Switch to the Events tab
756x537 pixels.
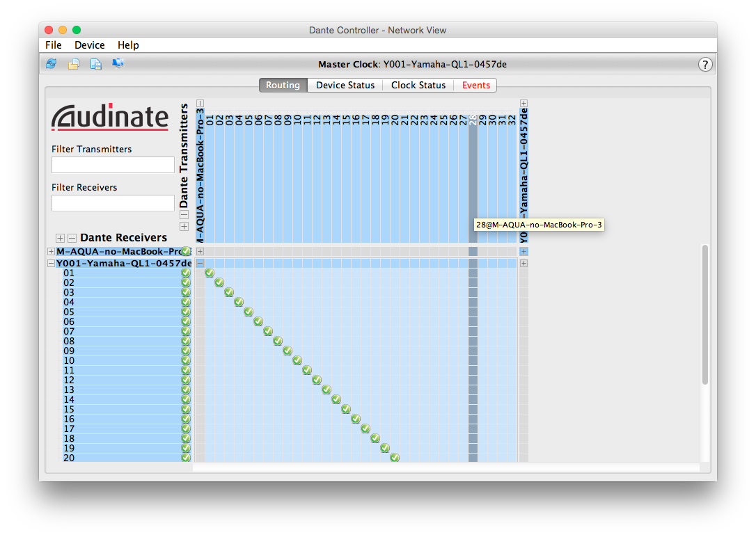pyautogui.click(x=476, y=86)
